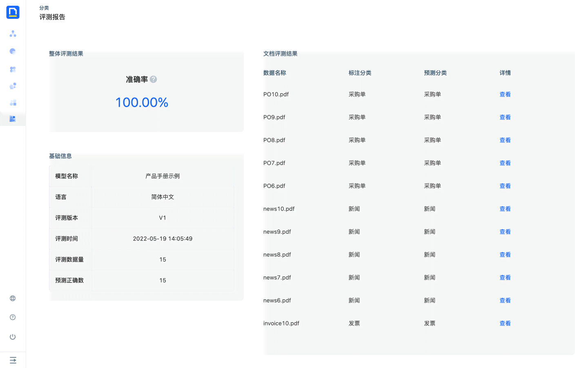Open 查看 details for PO7.pdf
This screenshot has width=588, height=368.
pos(505,163)
